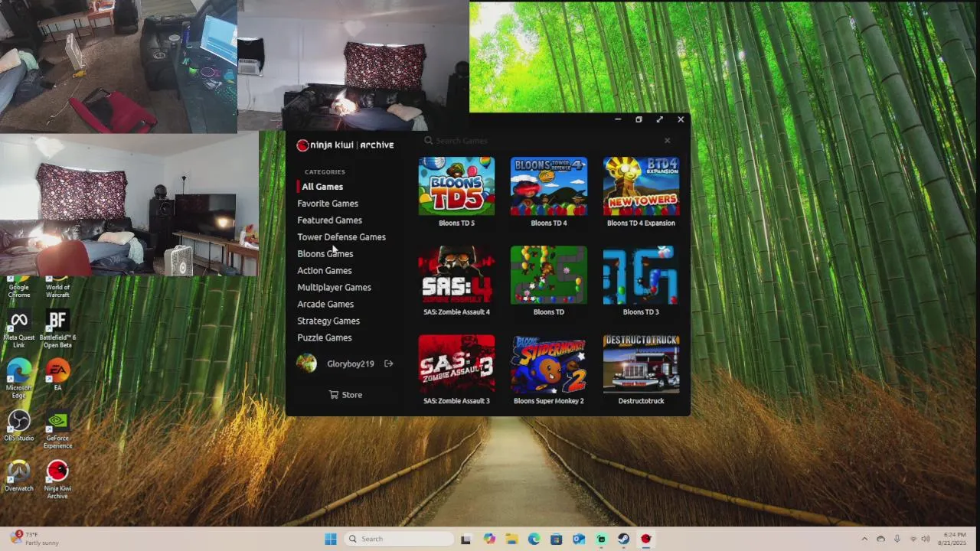Screen dimensions: 980x551
Task: Click the Gloryboy219 username text
Action: (351, 364)
